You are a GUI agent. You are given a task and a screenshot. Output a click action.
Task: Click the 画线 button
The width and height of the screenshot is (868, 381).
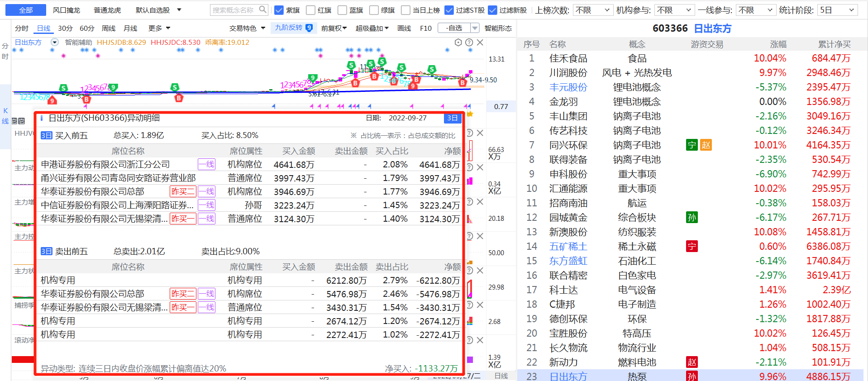click(404, 28)
